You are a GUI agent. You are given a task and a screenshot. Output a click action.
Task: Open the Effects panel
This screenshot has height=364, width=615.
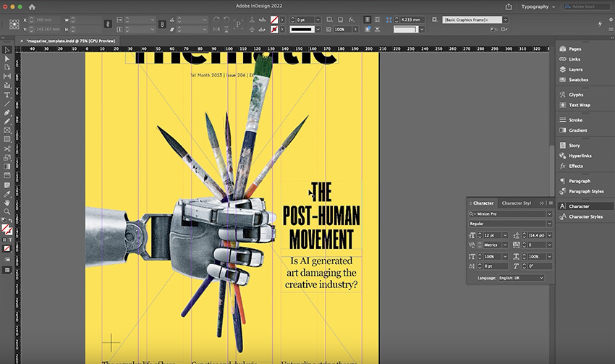(576, 166)
